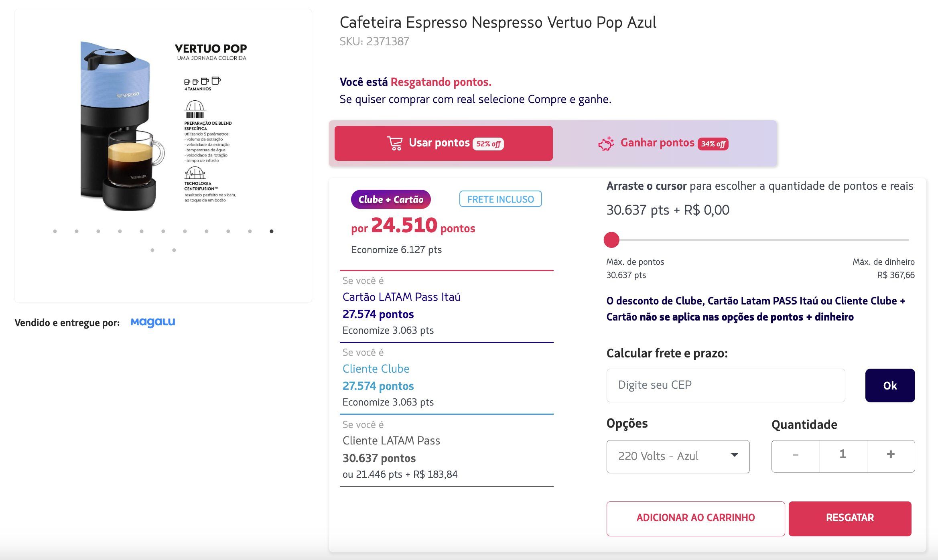The image size is (938, 560).
Task: Go to the fifth image carousel dot
Action: pos(142,231)
